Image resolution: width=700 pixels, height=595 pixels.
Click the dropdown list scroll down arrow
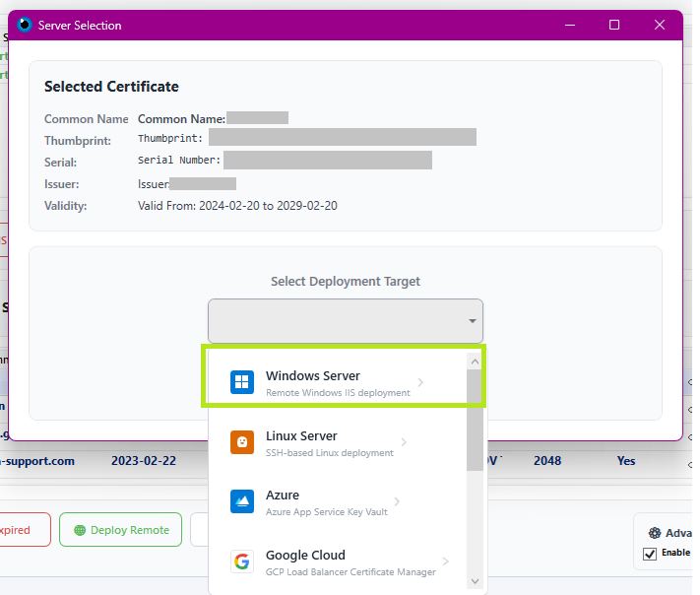475,581
